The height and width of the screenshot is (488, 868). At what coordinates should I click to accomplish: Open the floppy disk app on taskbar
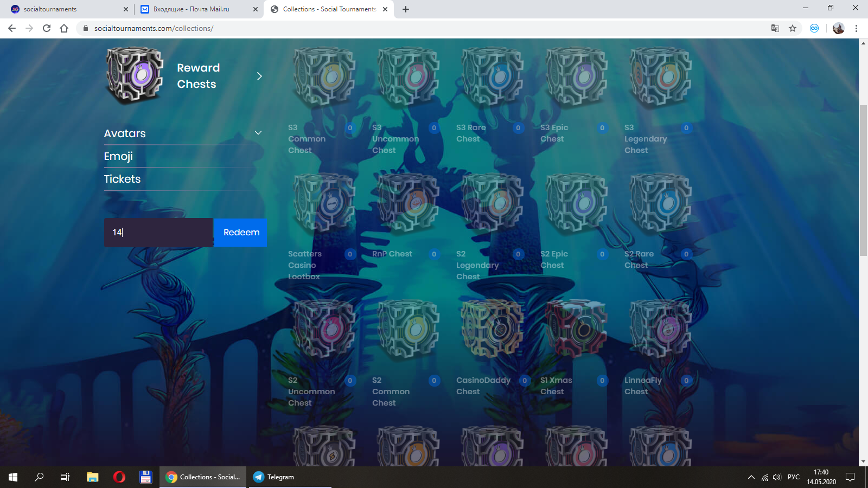tap(145, 477)
